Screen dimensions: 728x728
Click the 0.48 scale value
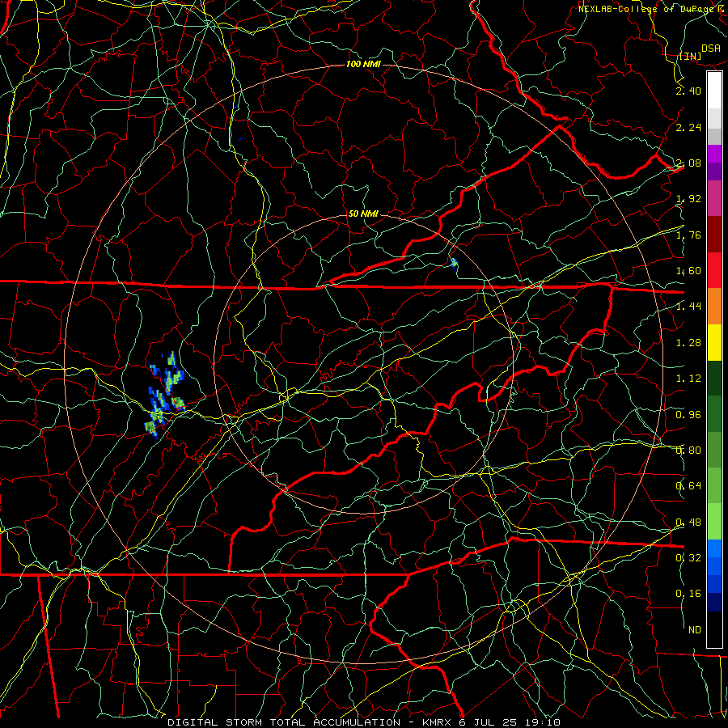click(x=688, y=523)
